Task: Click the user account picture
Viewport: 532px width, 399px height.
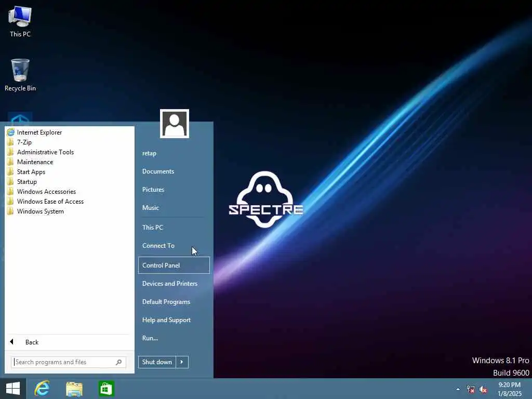Action: pos(175,124)
